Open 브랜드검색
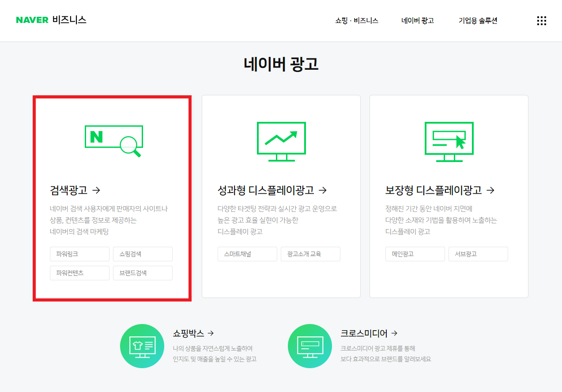The height and width of the screenshot is (392, 562). tap(142, 273)
